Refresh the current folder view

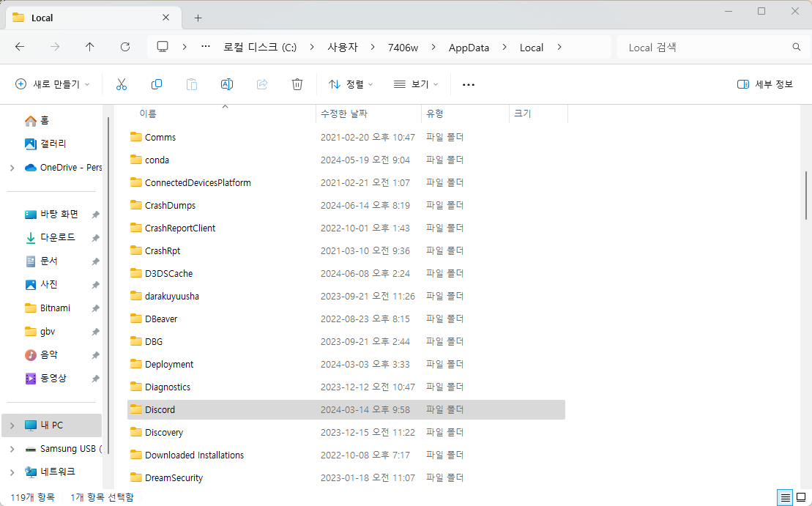124,47
